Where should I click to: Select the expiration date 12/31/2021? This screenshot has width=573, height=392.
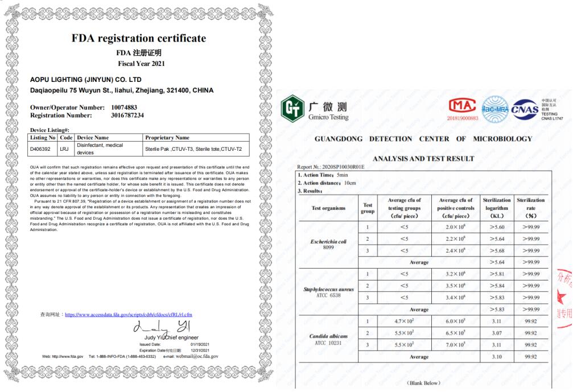200,350
